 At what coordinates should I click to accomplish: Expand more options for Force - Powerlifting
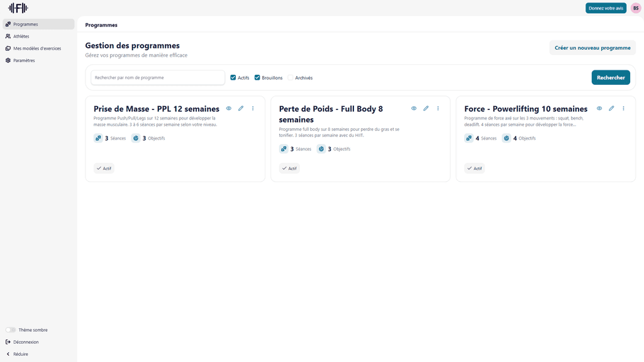tap(623, 109)
